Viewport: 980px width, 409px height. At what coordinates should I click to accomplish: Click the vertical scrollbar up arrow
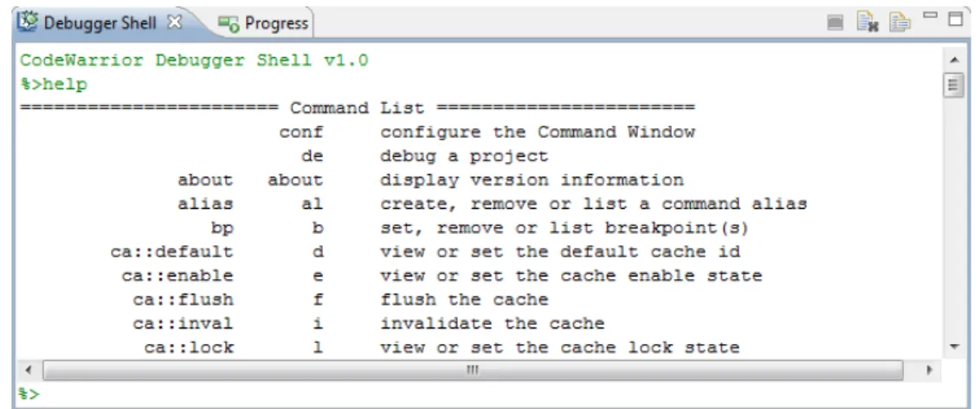tap(954, 61)
